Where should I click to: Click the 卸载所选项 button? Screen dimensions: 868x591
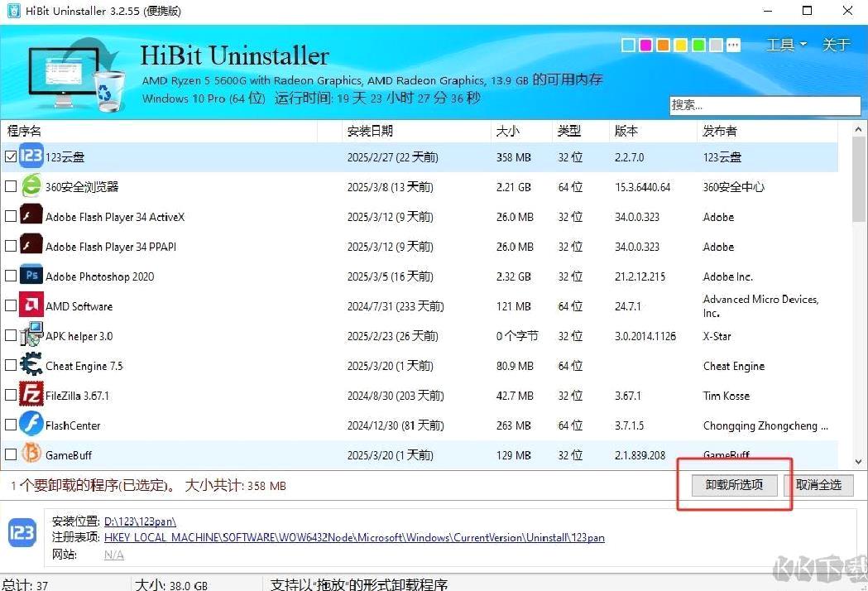coord(735,485)
